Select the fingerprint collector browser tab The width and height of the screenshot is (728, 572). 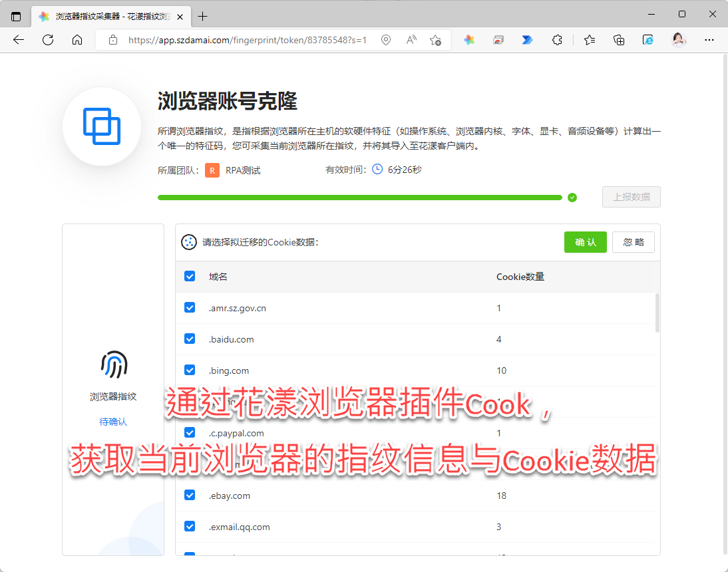click(111, 17)
